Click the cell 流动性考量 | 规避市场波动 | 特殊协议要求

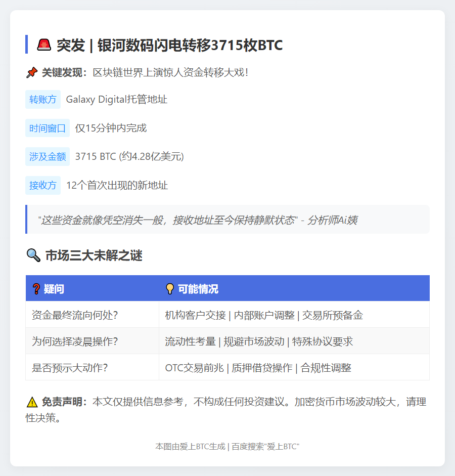(294, 341)
